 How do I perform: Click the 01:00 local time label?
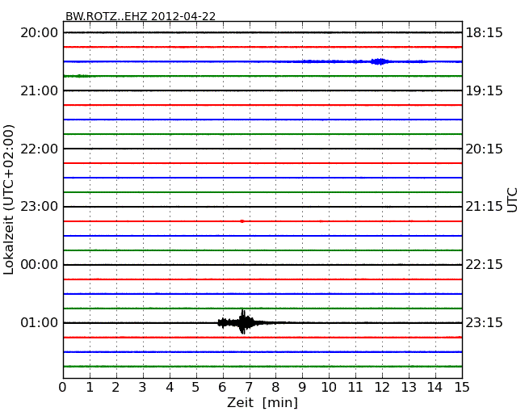point(40,322)
